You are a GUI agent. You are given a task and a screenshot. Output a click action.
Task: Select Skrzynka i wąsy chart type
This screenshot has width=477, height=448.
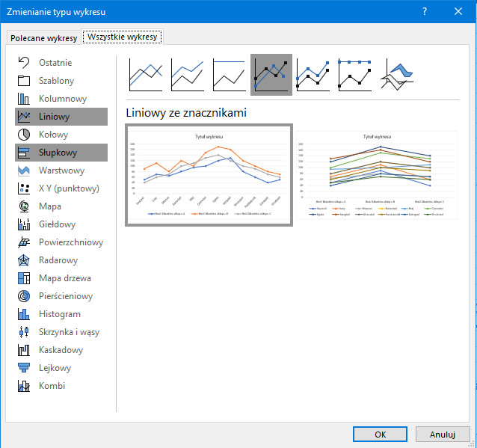[69, 332]
